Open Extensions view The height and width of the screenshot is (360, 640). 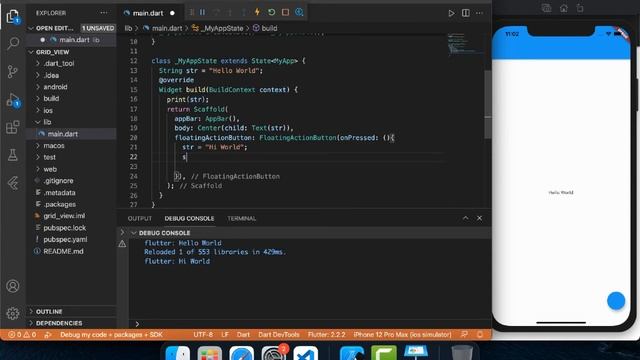13,127
